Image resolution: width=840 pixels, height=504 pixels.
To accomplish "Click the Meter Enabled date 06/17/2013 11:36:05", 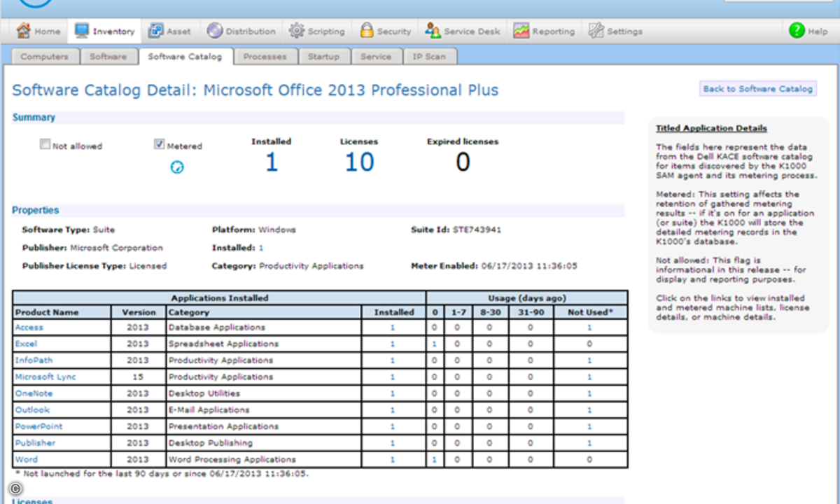I will [x=528, y=266].
